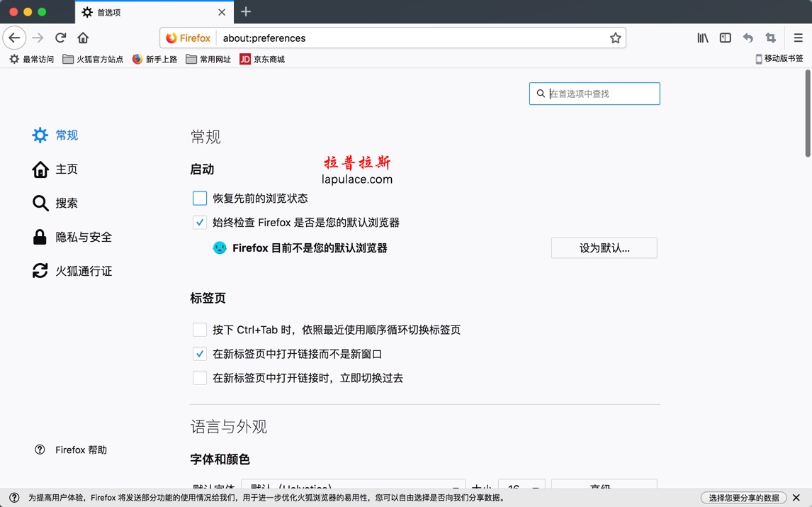812x507 pixels.
Task: Click the 设为默认… button
Action: tap(604, 247)
